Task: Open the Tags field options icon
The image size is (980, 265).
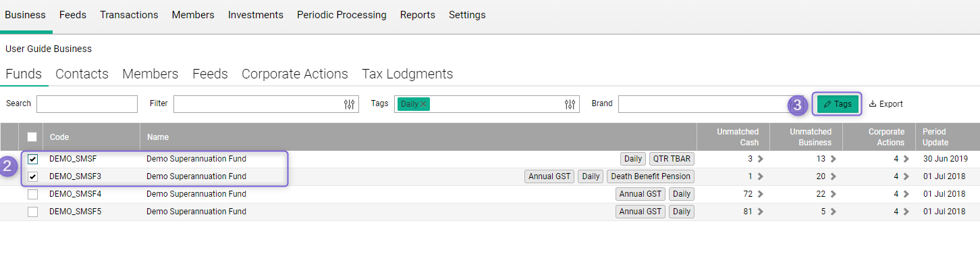Action: coord(570,104)
